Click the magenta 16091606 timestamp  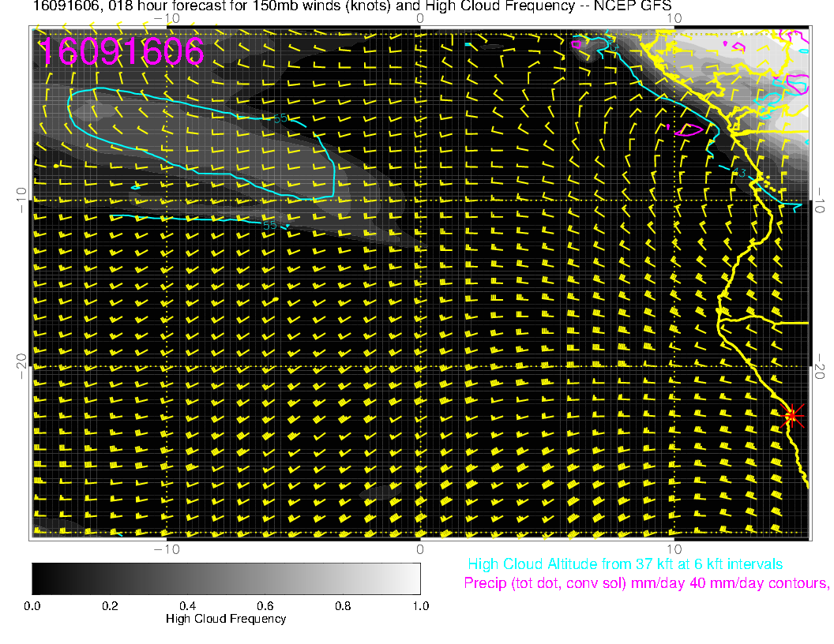pyautogui.click(x=121, y=53)
